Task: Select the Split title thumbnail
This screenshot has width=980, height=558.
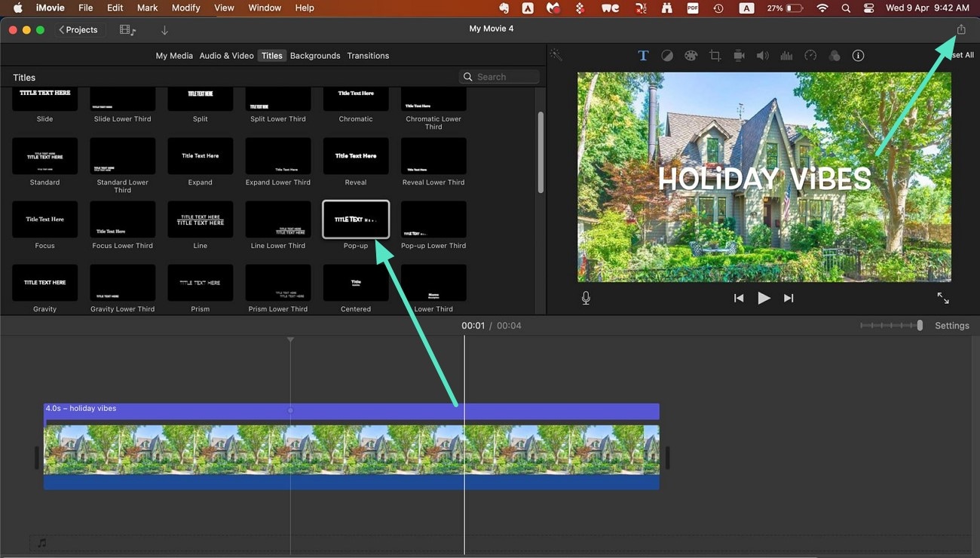Action: tap(200, 99)
